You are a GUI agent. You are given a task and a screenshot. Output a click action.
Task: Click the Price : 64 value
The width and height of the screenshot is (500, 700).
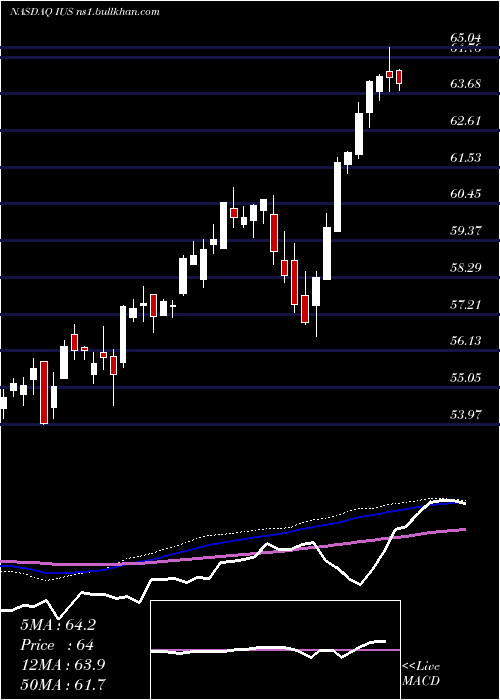point(57,645)
